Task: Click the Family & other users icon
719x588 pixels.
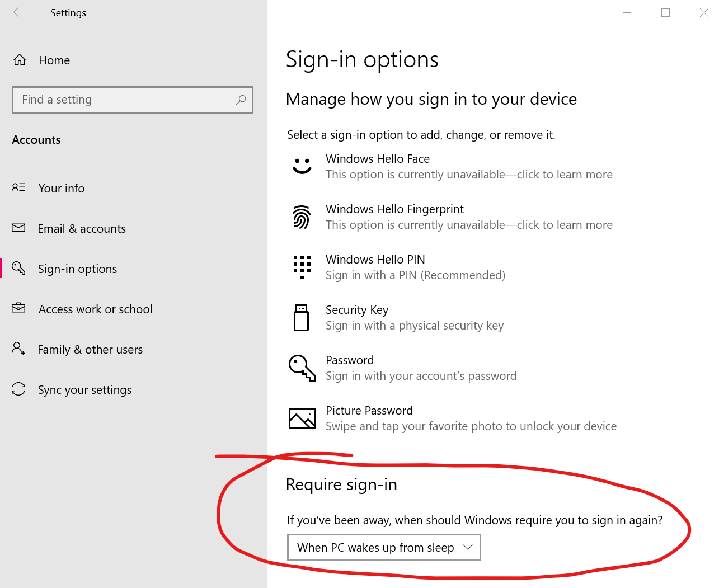Action: pos(18,349)
